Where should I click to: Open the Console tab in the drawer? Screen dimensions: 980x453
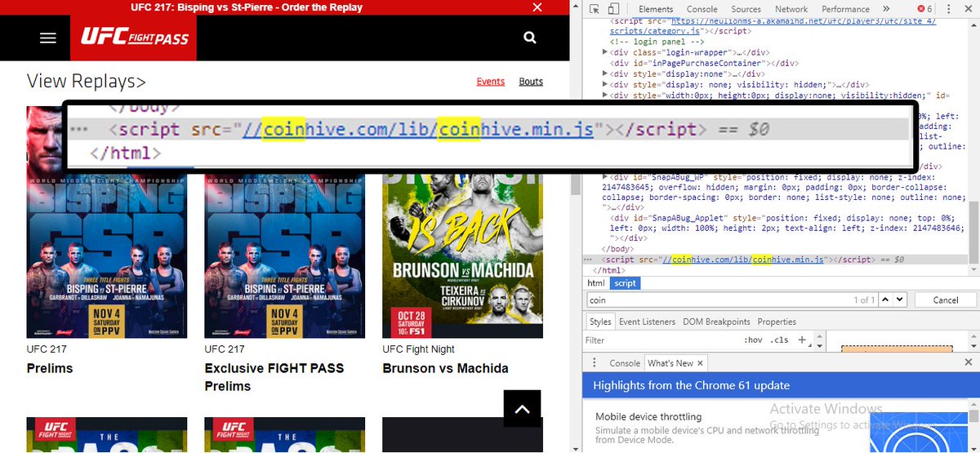tap(625, 363)
